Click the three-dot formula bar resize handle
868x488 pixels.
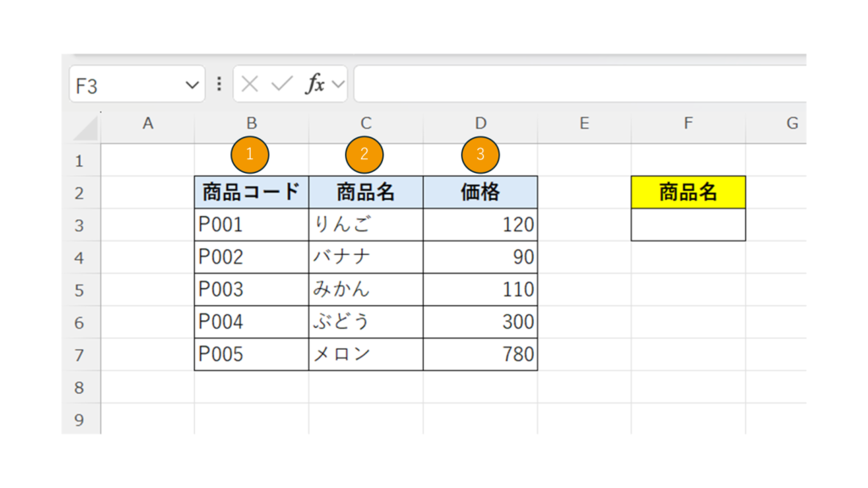tap(219, 85)
